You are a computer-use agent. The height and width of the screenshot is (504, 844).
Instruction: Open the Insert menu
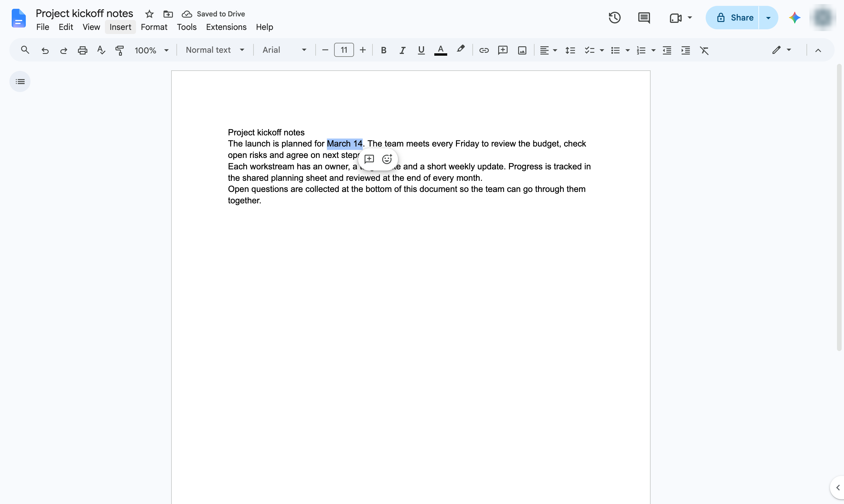pyautogui.click(x=120, y=27)
